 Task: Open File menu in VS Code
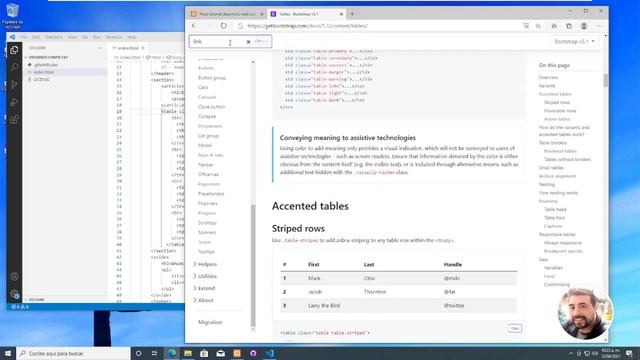point(24,37)
